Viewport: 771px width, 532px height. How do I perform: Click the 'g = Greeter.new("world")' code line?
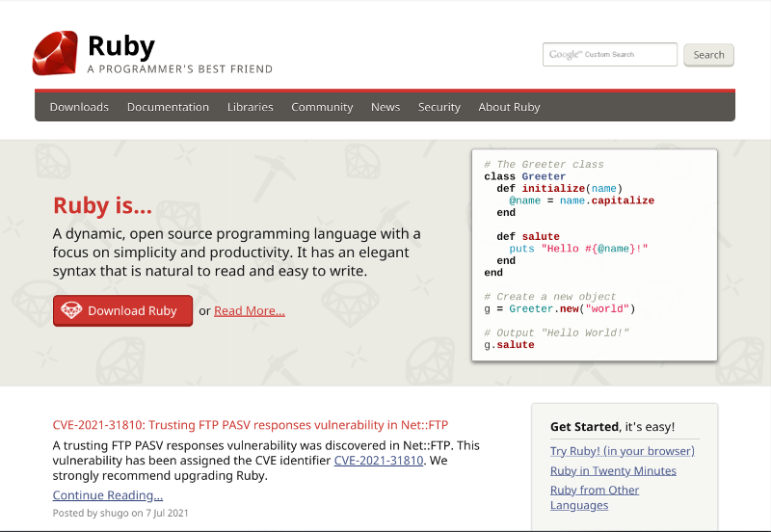click(x=560, y=308)
